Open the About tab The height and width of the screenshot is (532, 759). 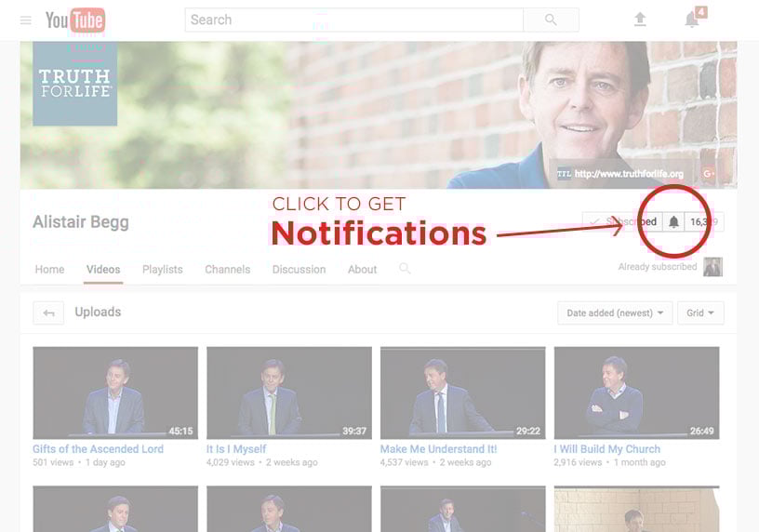[362, 270]
